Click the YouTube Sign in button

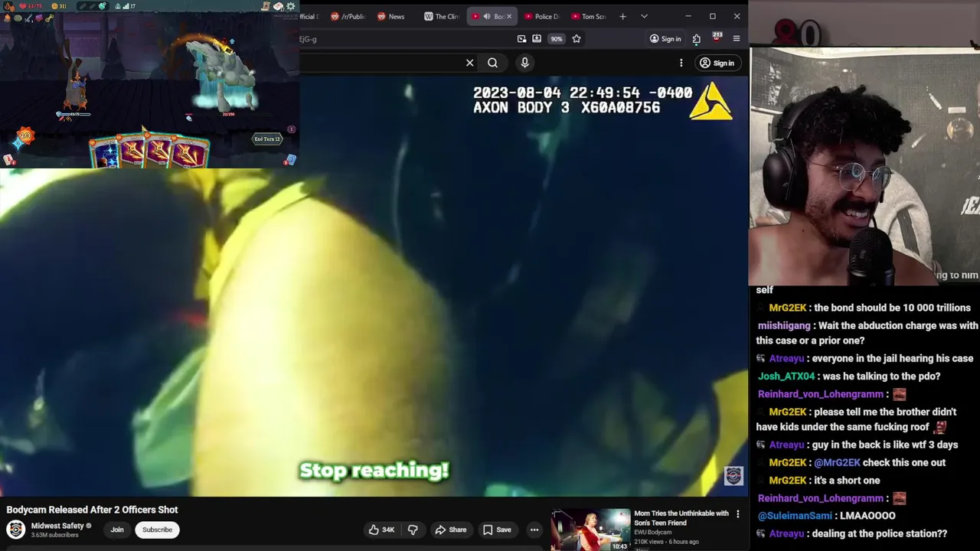(x=717, y=63)
